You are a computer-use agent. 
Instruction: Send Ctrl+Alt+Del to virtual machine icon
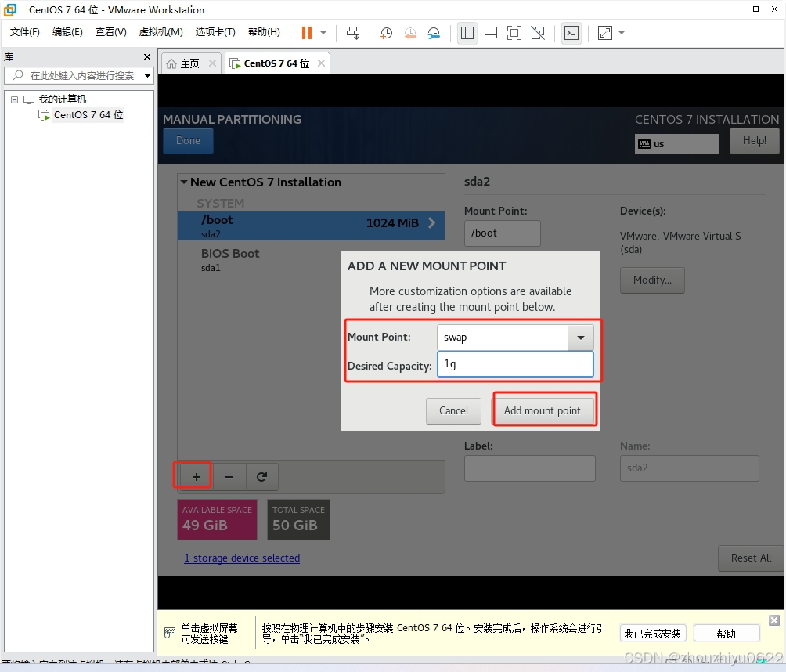click(353, 33)
